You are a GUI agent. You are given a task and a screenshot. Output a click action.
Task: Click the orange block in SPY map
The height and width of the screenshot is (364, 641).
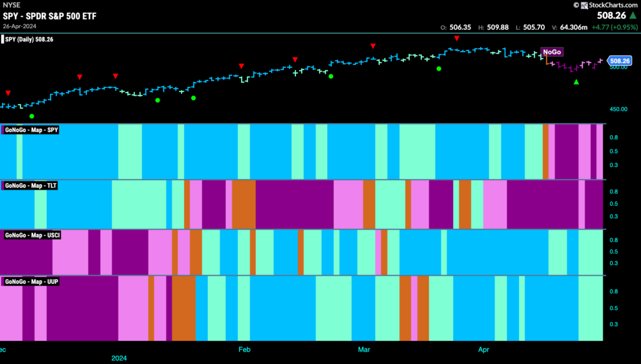click(545, 151)
